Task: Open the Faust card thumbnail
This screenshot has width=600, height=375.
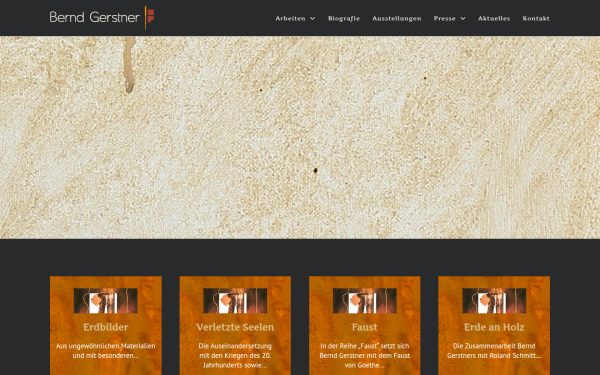Action: coord(365,301)
